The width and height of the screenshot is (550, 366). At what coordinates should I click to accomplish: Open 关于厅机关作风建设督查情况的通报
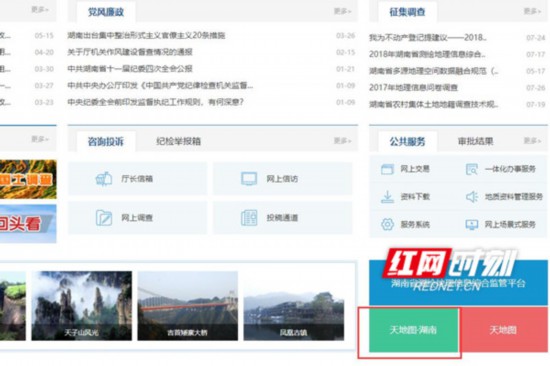click(130, 52)
